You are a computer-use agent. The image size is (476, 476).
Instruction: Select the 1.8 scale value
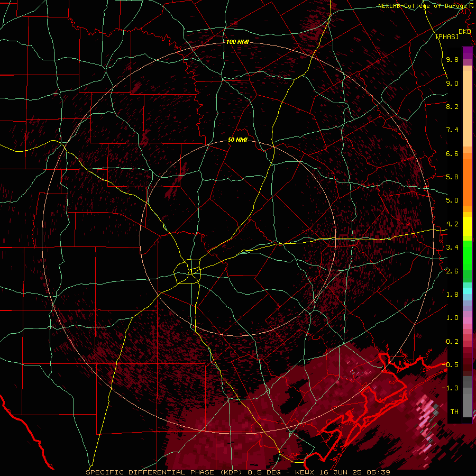coord(452,295)
